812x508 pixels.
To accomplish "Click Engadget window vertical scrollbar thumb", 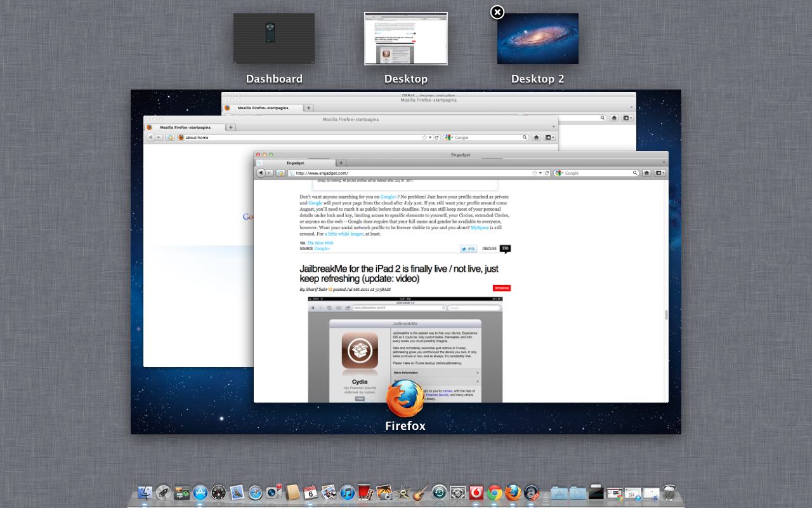I will pyautogui.click(x=665, y=315).
